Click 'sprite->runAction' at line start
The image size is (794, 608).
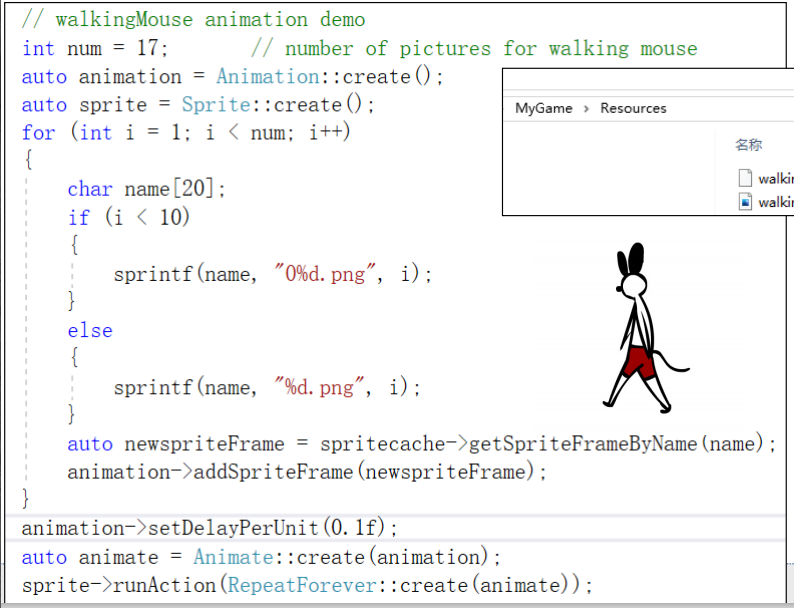click(x=119, y=585)
